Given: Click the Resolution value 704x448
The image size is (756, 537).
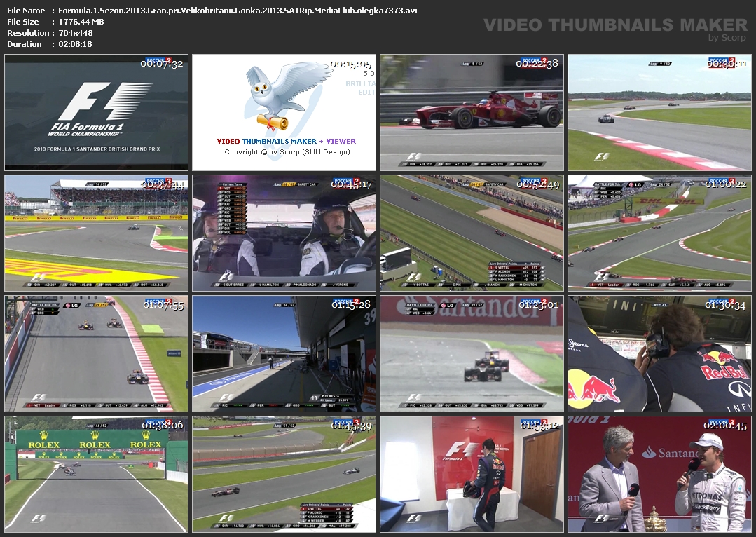Looking at the screenshot, I should (x=76, y=33).
